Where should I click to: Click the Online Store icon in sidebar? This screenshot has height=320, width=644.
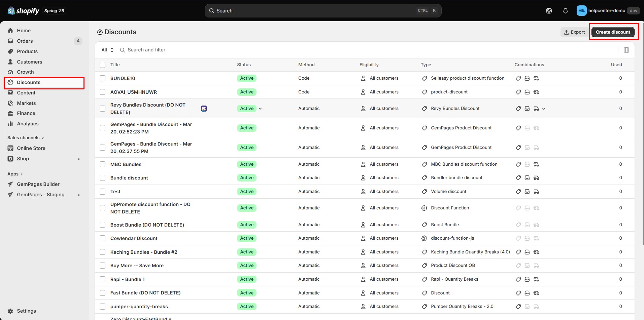coord(10,148)
